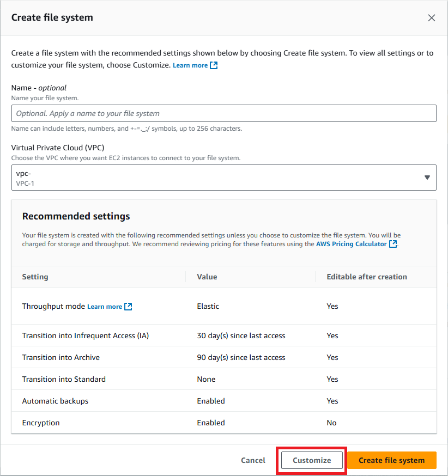The height and width of the screenshot is (476, 448).
Task: Select VPC-1 in the Virtual Private Cloud field
Action: (223, 178)
